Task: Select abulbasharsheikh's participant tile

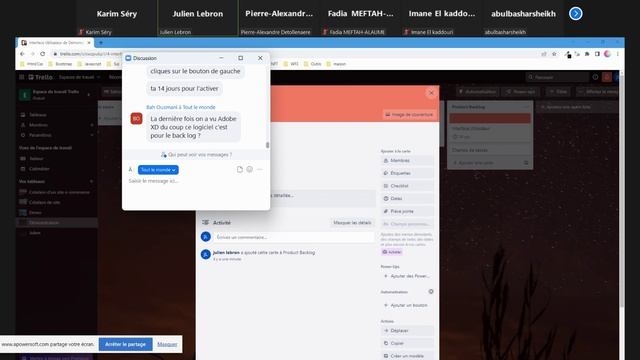Action: 523,18
